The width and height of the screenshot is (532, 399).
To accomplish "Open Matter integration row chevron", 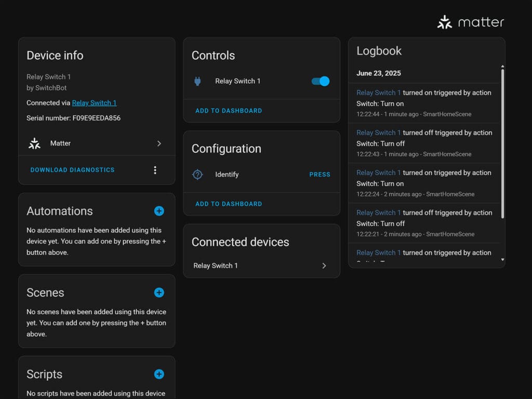I will pyautogui.click(x=159, y=143).
